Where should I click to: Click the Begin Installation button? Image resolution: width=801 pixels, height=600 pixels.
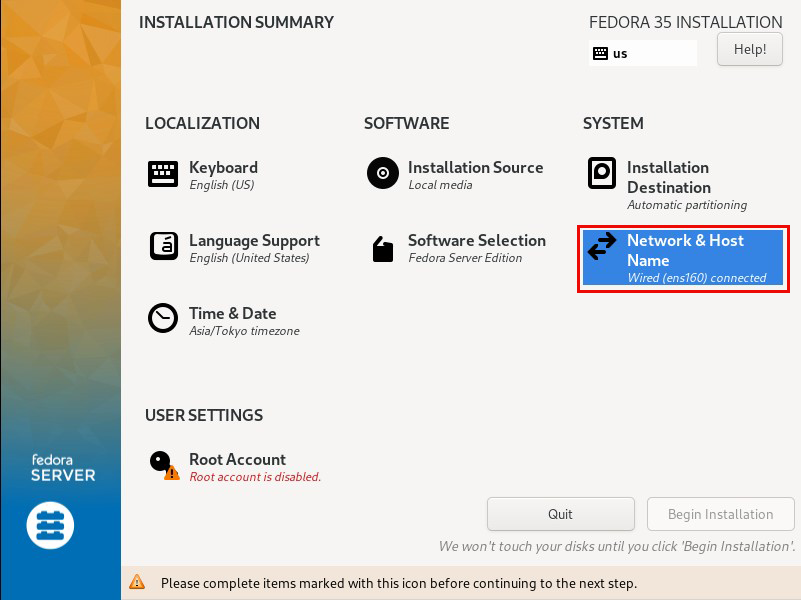point(720,514)
